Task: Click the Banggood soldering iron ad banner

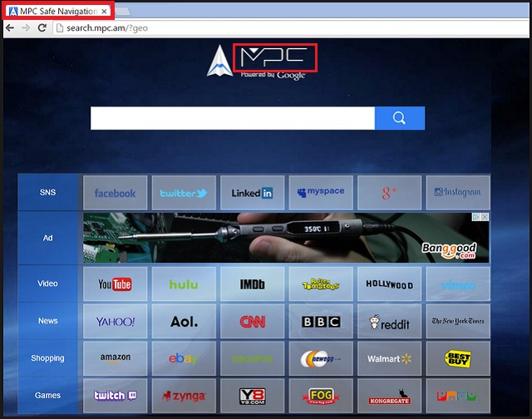Action: pyautogui.click(x=286, y=238)
